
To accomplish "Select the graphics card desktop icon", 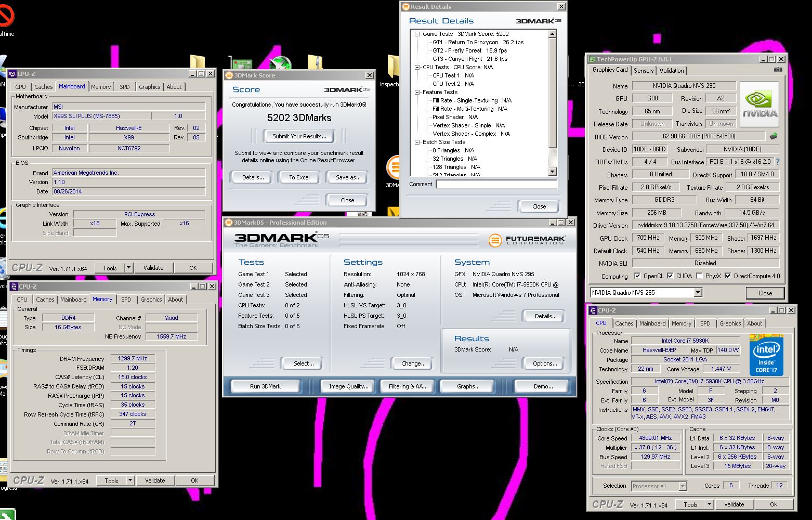I will 240,64.
